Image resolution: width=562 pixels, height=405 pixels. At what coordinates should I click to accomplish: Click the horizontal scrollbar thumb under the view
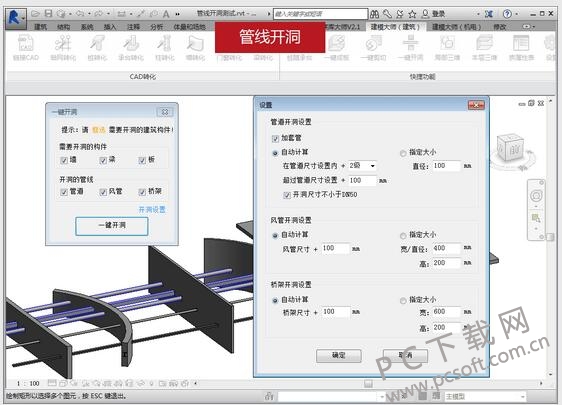tap(368, 383)
